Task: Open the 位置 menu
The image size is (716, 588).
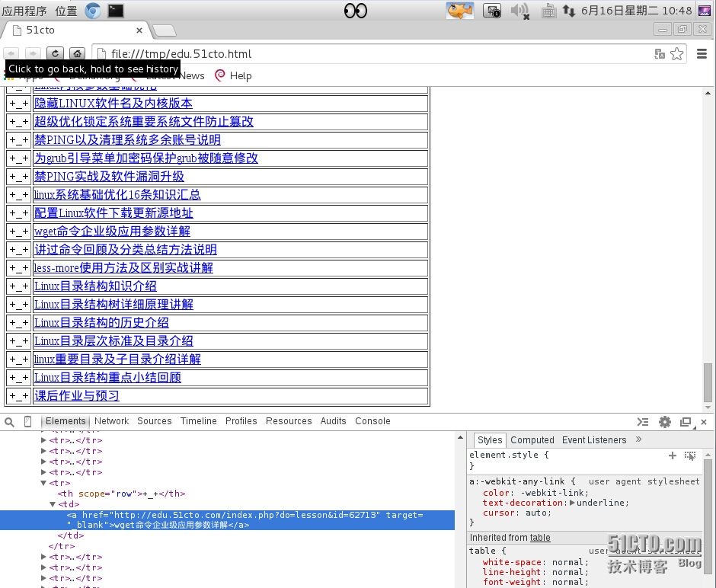Action: point(66,11)
